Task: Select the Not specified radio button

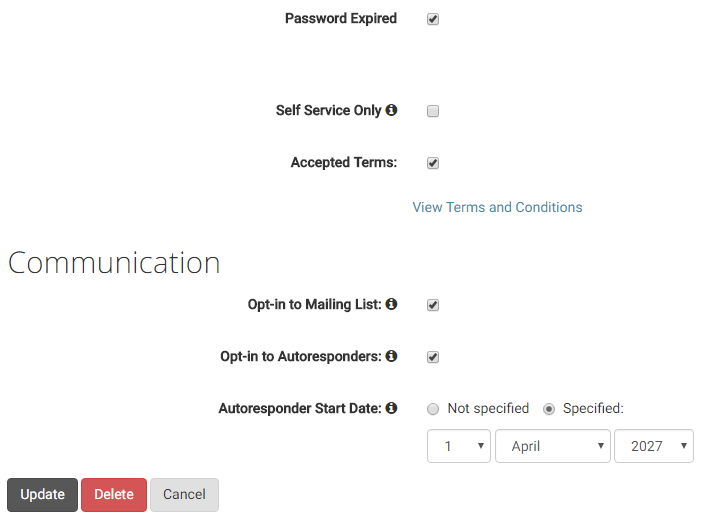Action: 433,409
